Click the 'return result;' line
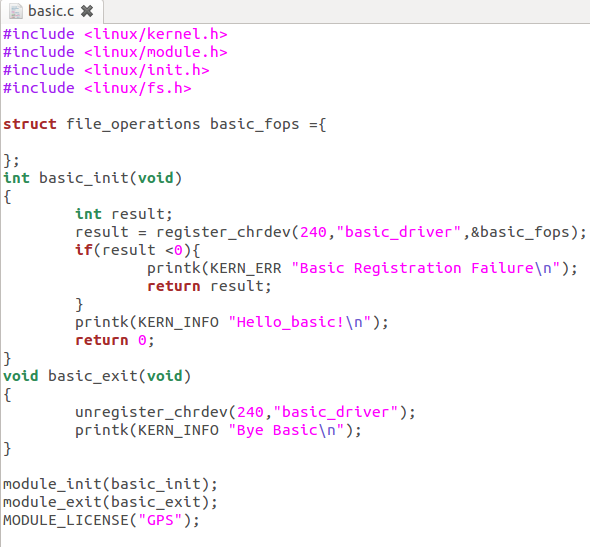The height and width of the screenshot is (547, 590). point(209,286)
